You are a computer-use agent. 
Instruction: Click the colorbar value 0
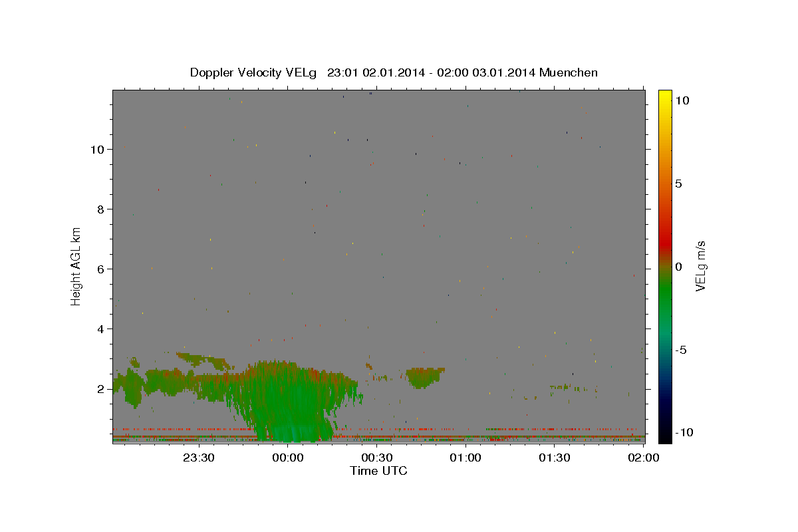[679, 267]
